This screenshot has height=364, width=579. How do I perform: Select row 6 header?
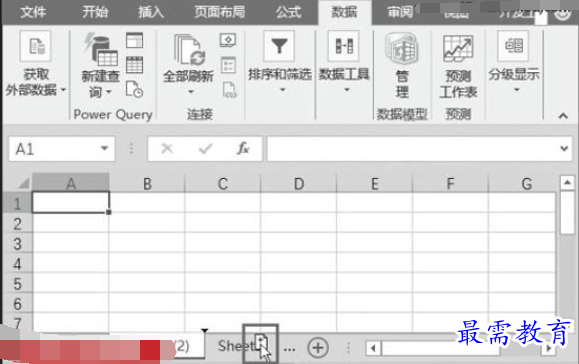(17, 303)
